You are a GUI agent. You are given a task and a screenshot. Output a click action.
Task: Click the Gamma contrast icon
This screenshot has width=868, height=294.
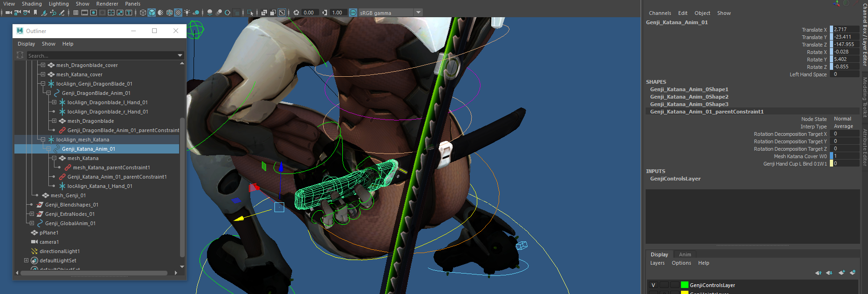(x=324, y=13)
